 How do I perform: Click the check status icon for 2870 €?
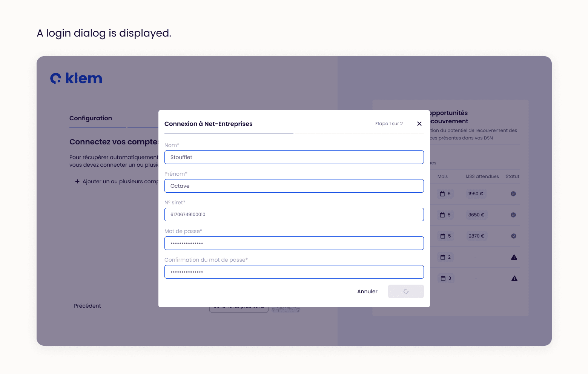[513, 236]
